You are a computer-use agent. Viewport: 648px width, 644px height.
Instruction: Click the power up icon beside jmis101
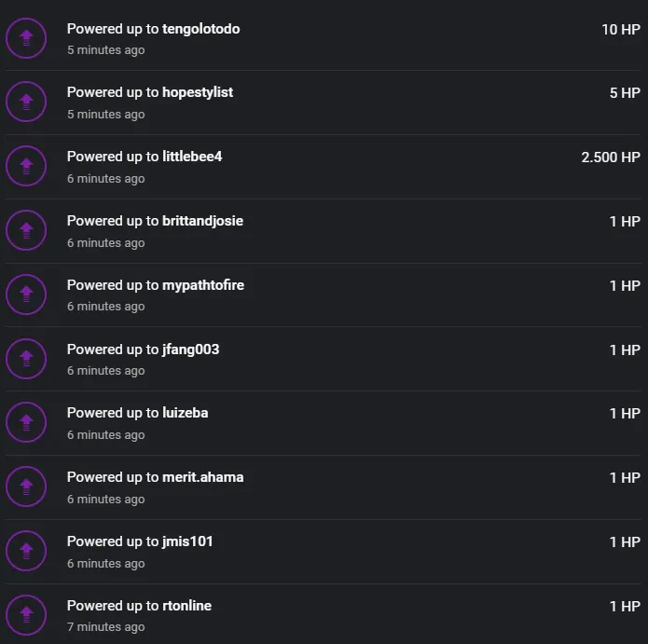click(x=26, y=551)
